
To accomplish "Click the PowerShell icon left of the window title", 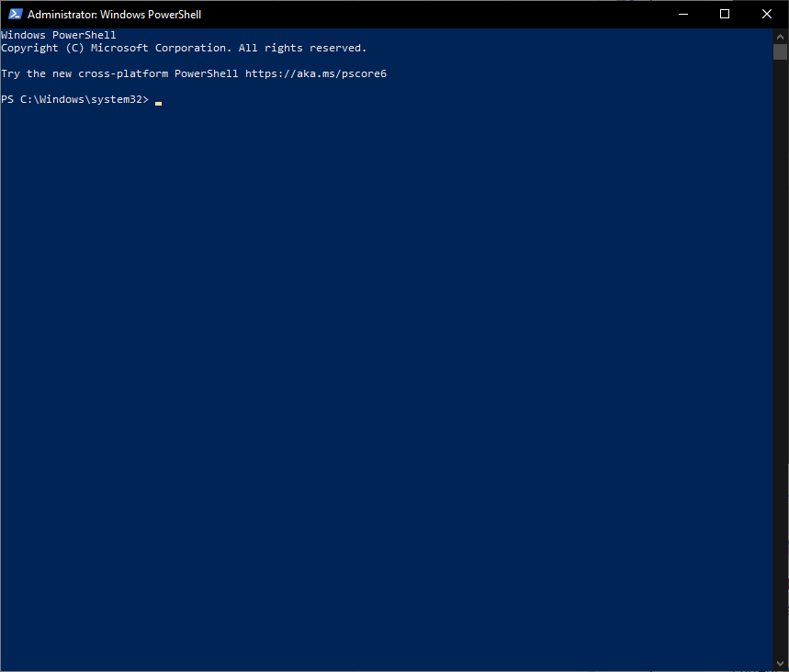I will [x=13, y=14].
